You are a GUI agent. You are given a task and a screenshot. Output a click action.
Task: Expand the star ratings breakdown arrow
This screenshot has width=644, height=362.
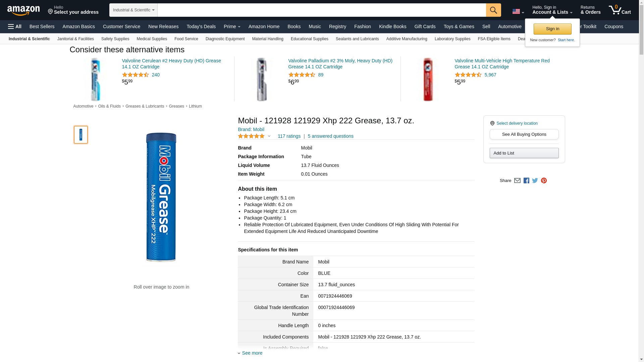269,136
